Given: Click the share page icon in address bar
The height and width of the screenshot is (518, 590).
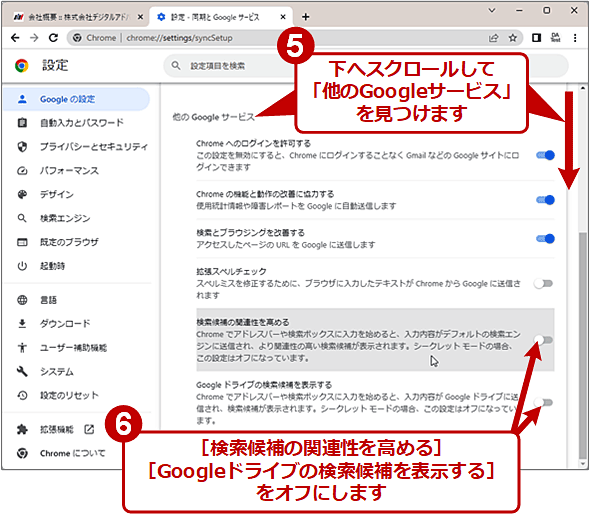Looking at the screenshot, I should tap(493, 38).
